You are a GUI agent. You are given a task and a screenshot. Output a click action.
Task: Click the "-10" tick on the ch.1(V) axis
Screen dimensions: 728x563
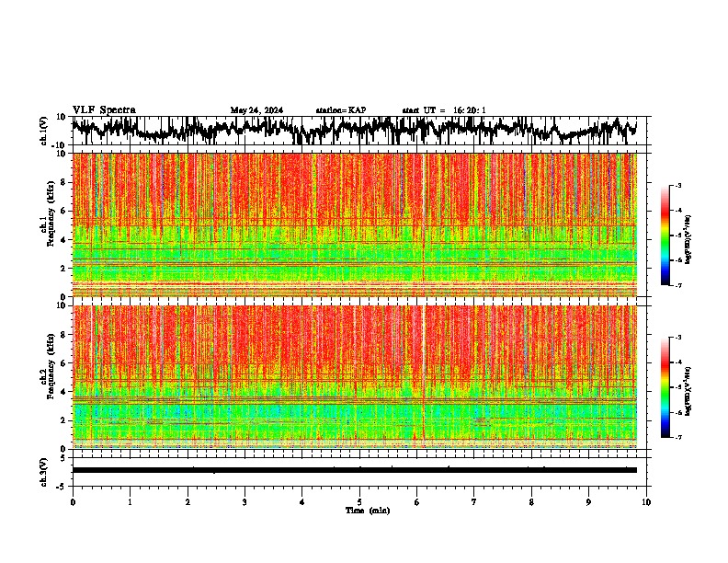point(60,145)
